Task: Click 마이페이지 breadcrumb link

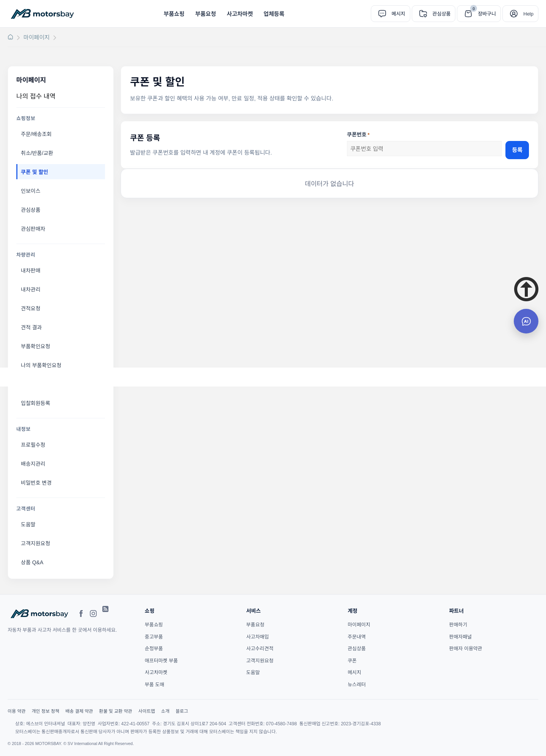Action: point(36,37)
